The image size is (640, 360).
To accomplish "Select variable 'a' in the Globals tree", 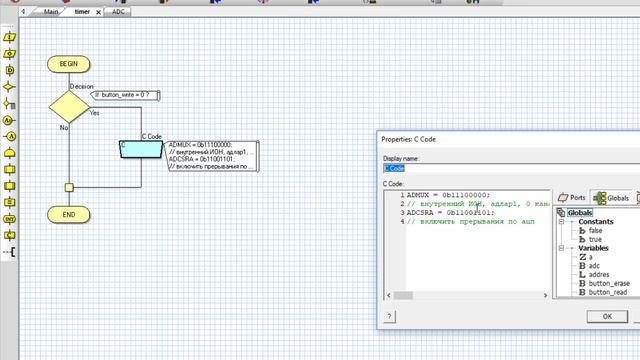I will (x=591, y=257).
